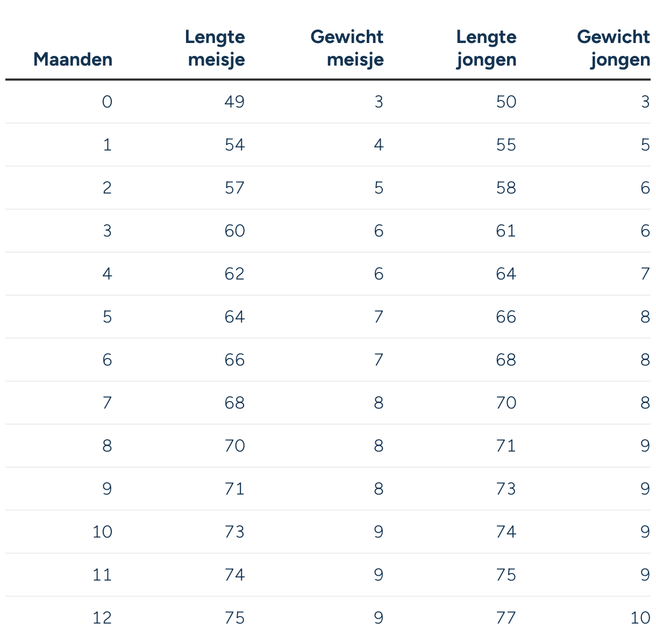Screen dimensions: 656x644
Task: Click boy length value 50
Action: [506, 102]
